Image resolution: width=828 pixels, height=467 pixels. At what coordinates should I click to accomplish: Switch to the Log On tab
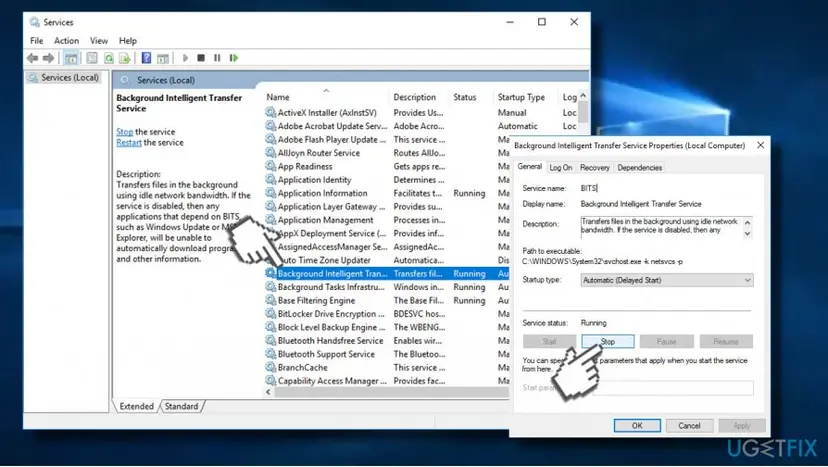(x=561, y=167)
